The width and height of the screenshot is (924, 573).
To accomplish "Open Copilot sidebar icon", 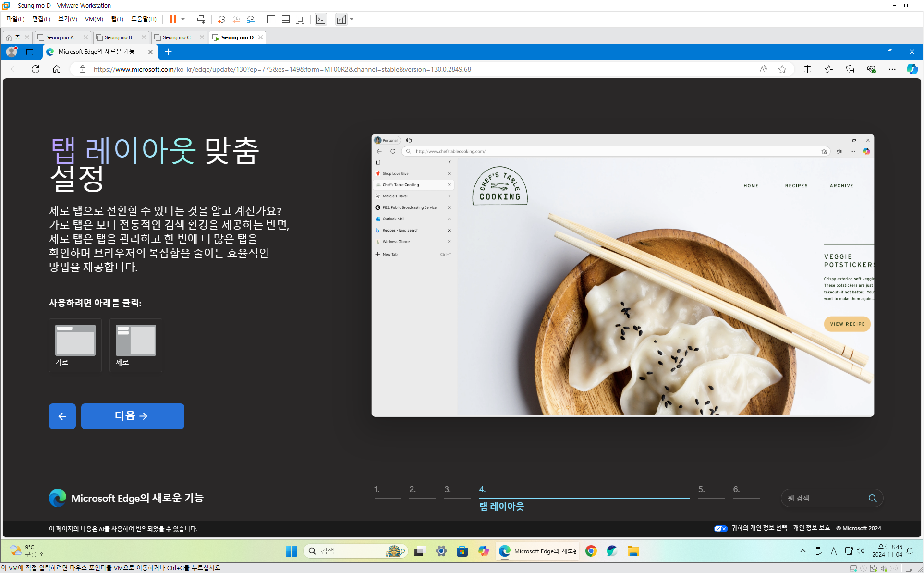I will pos(912,69).
